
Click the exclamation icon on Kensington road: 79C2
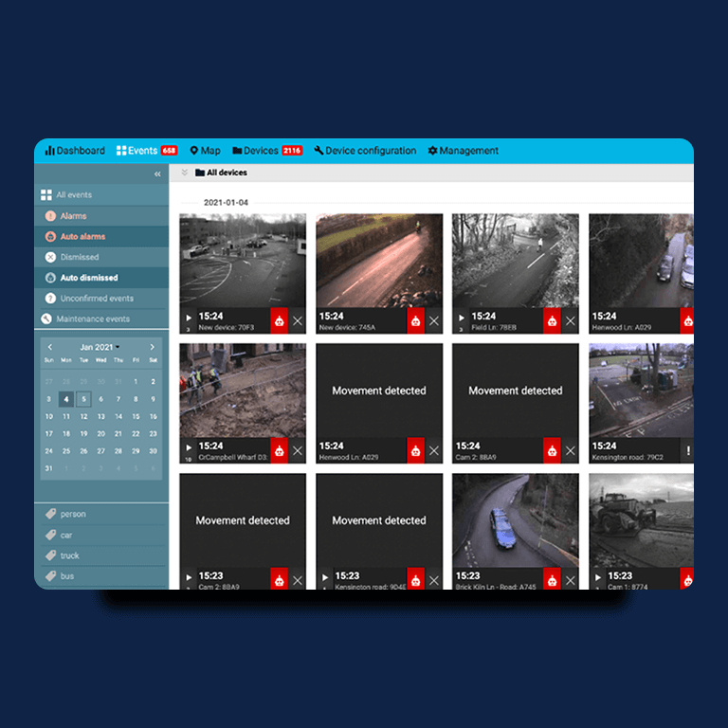688,451
